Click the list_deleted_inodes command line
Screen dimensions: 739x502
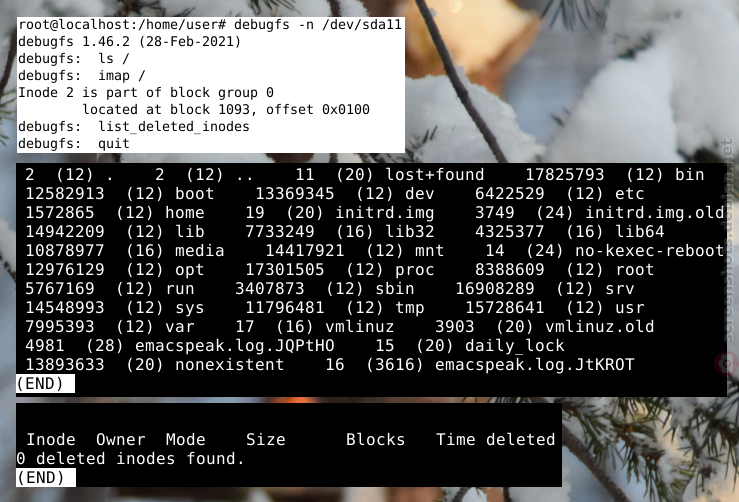point(133,126)
